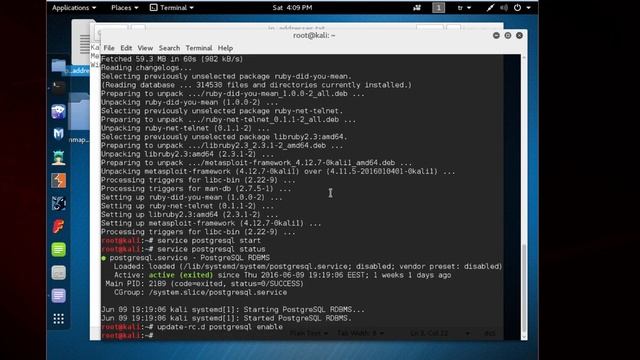Screen dimensions: 640x360
Task: Click 'CGroup: /system.slice/postgresql.service' line
Action: tap(200, 292)
